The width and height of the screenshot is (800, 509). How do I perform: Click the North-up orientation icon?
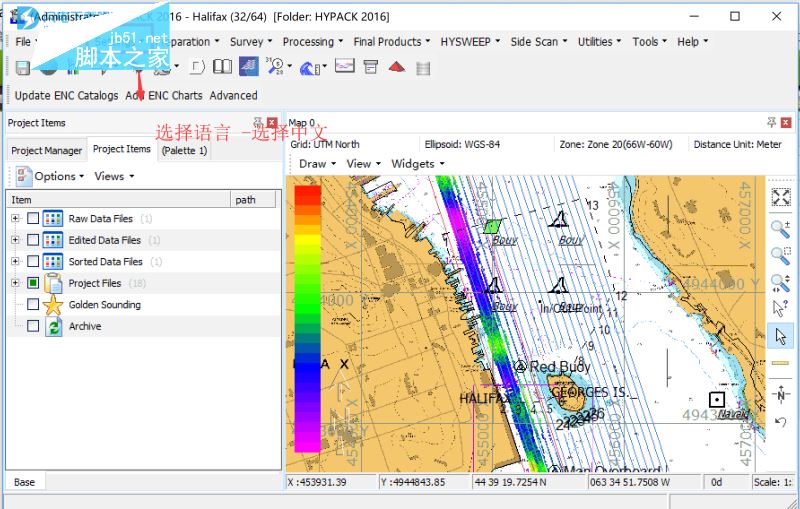[x=781, y=394]
